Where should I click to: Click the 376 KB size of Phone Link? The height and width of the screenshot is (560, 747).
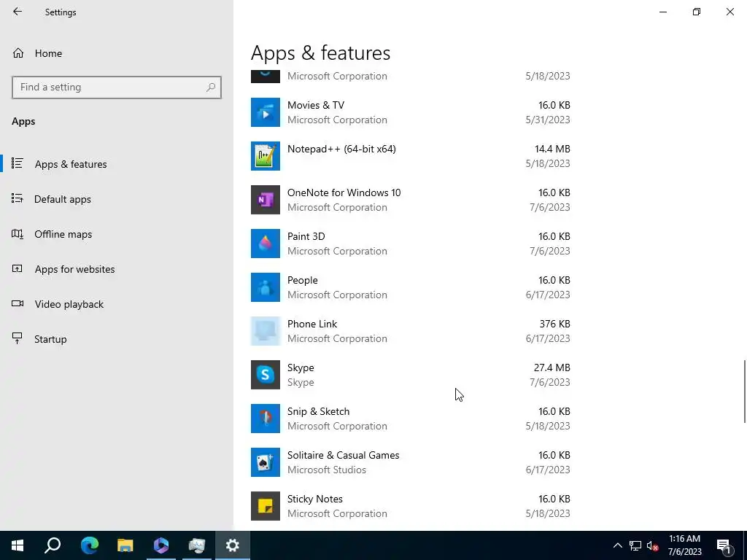click(x=554, y=324)
